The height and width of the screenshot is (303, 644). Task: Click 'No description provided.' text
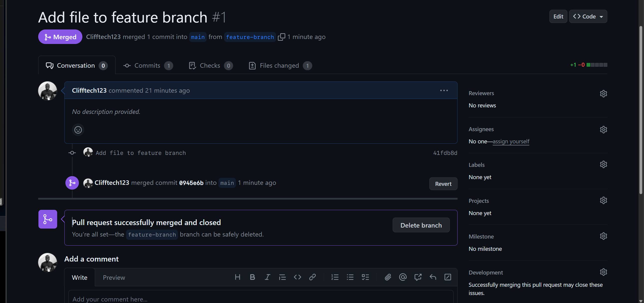(x=106, y=112)
